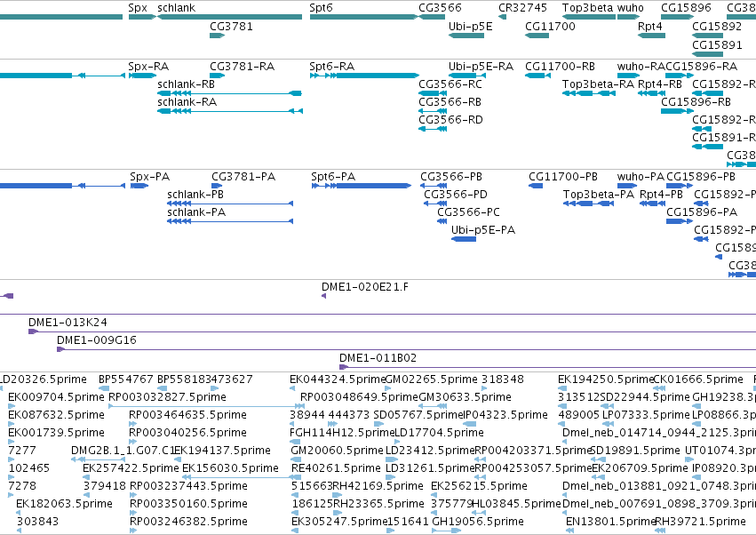This screenshot has width=756, height=535.
Task: Select the GH19056.5prime EST label
Action: click(477, 522)
